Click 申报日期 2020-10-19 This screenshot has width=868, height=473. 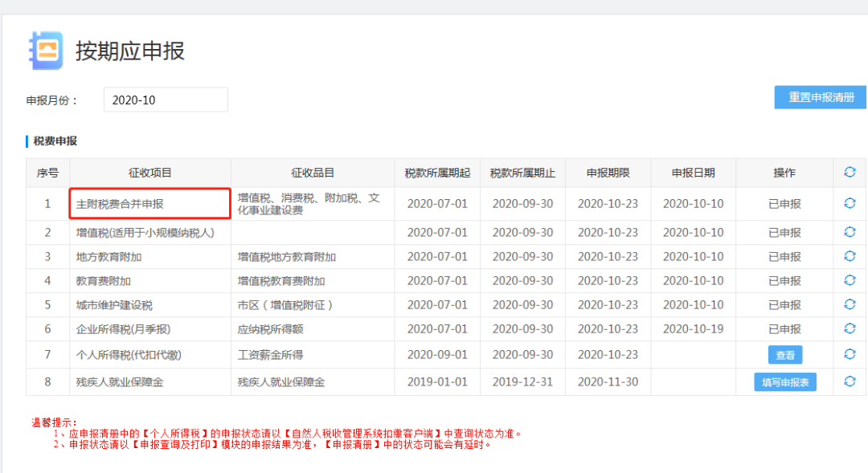tap(693, 329)
